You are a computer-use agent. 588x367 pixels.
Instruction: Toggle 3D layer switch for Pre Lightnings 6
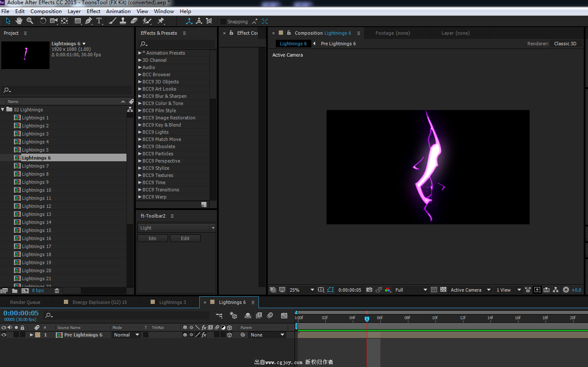pyautogui.click(x=229, y=335)
